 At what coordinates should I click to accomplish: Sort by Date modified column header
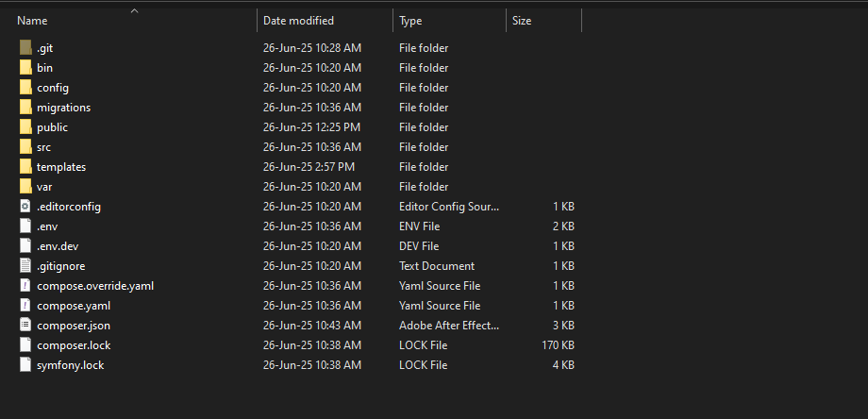(298, 21)
